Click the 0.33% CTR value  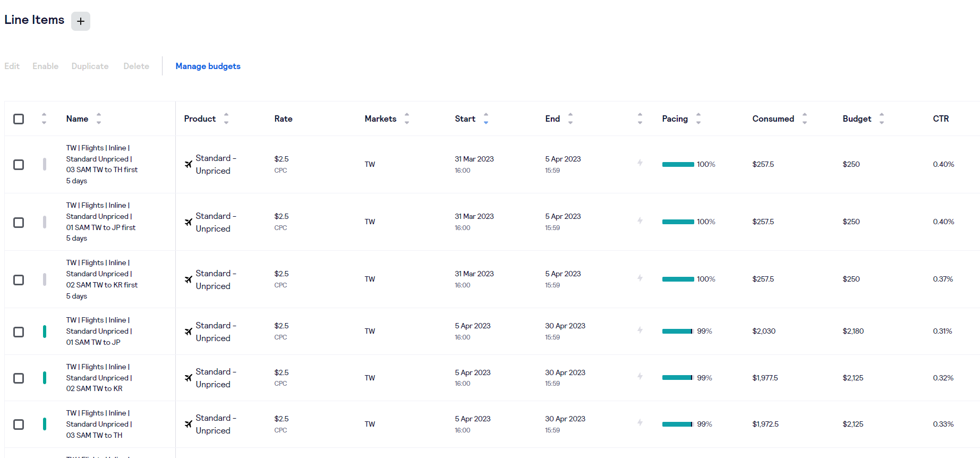(943, 424)
